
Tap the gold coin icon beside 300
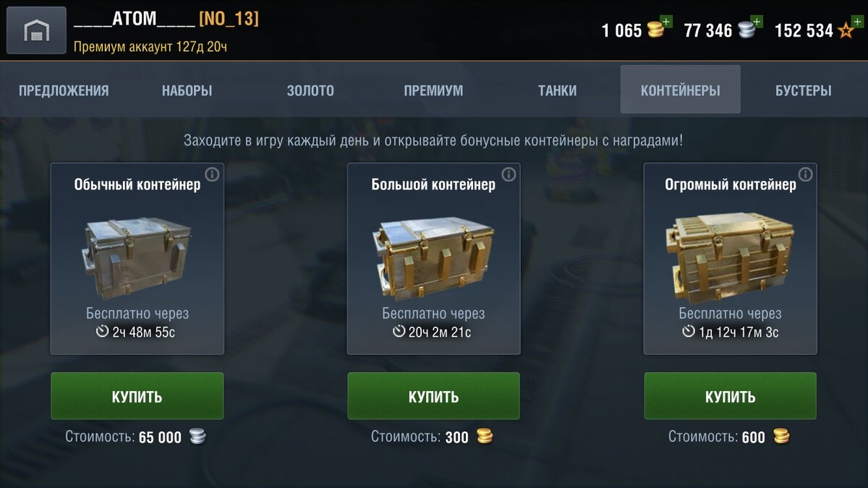click(x=484, y=437)
